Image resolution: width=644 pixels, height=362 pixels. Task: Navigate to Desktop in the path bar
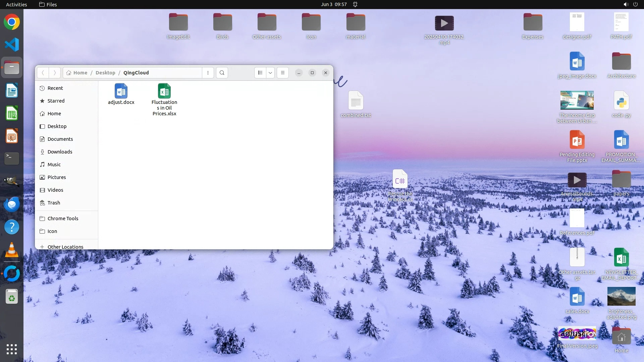[105, 73]
